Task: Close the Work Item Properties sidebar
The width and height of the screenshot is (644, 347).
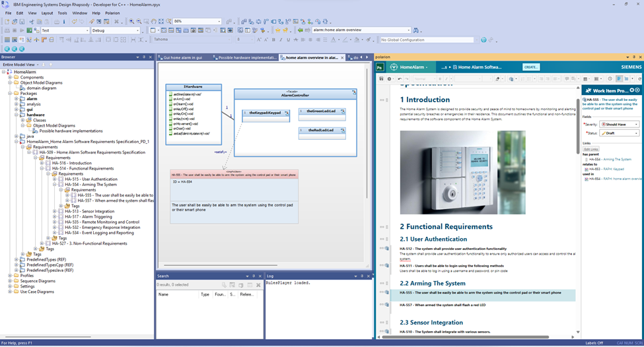Action: tap(637, 90)
